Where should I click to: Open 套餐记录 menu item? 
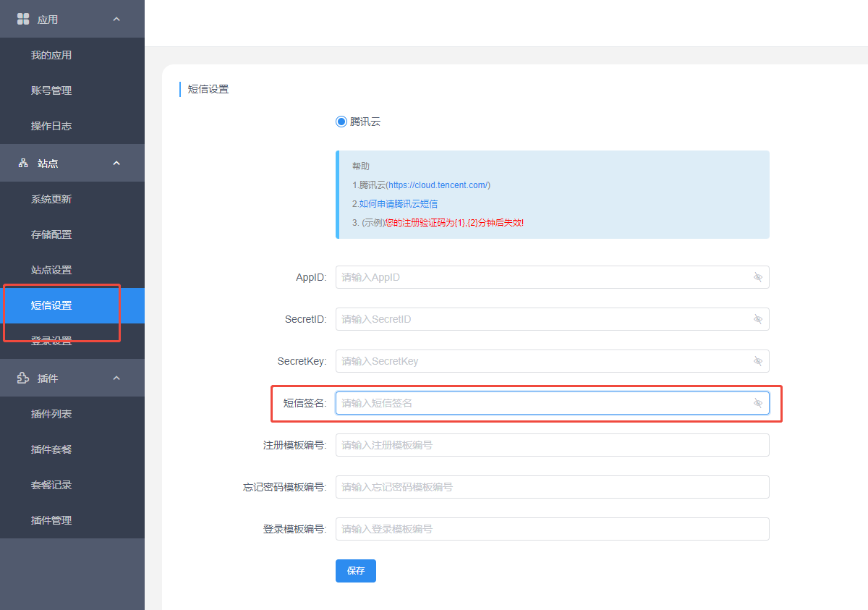click(x=72, y=485)
